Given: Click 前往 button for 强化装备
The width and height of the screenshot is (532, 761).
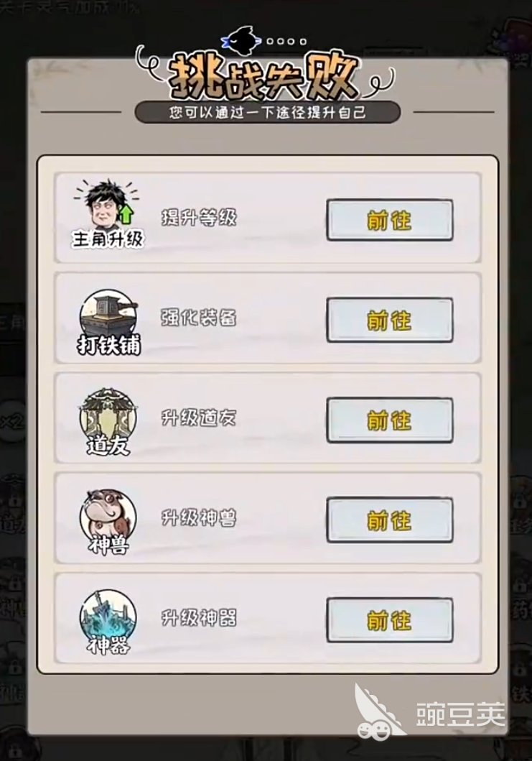Looking at the screenshot, I should click(x=390, y=320).
